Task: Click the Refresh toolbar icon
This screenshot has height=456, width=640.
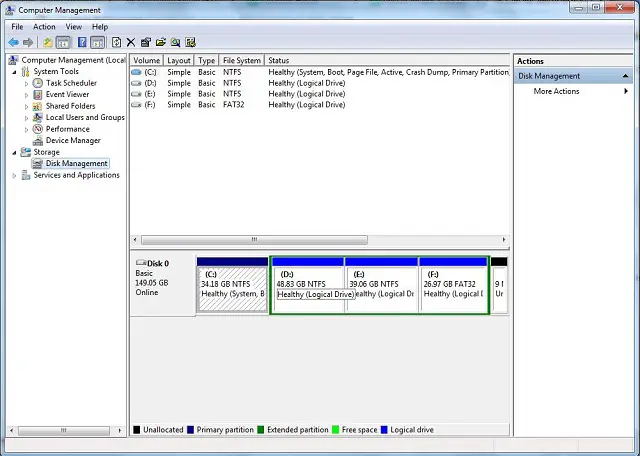Action: tap(116, 42)
